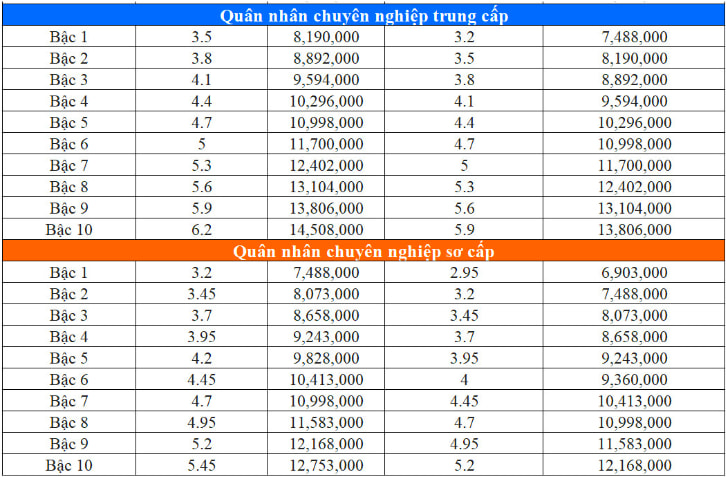Select the 14,508,000 salary cell
Image resolution: width=726 pixels, height=477 pixels.
(329, 229)
